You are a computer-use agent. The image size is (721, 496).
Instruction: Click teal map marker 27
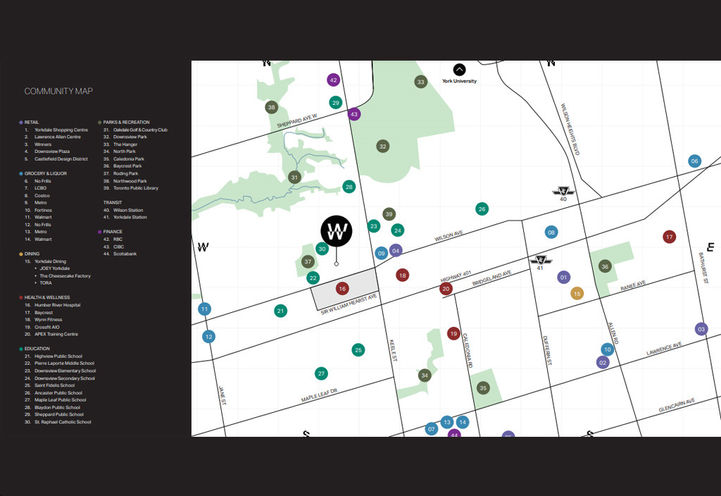point(321,373)
